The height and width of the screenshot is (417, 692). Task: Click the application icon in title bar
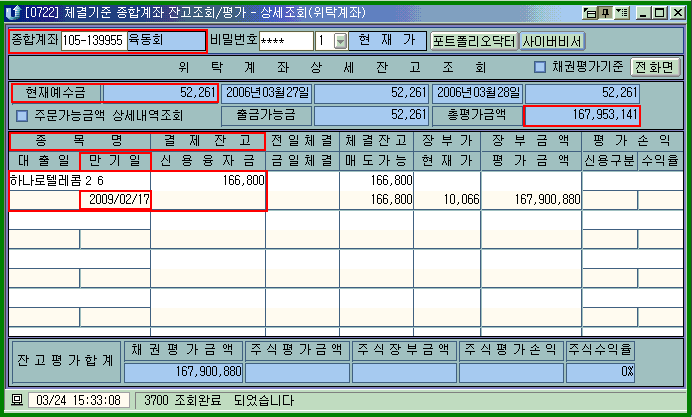[x=13, y=13]
